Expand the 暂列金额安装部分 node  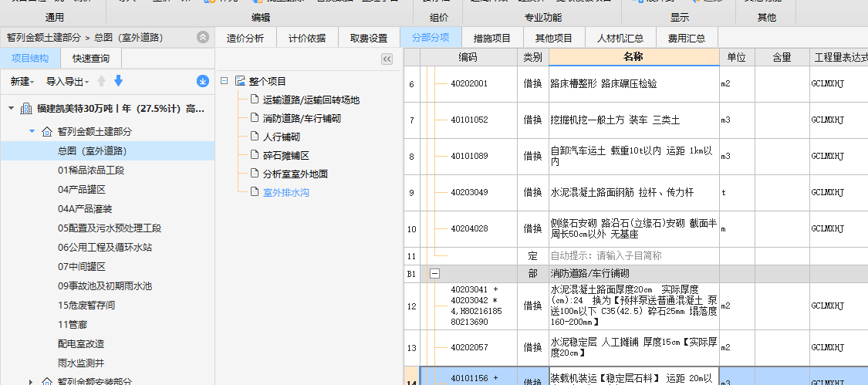point(32,382)
